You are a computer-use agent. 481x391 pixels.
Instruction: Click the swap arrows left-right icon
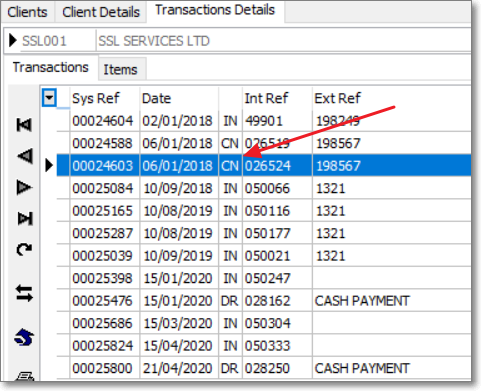tap(24, 293)
